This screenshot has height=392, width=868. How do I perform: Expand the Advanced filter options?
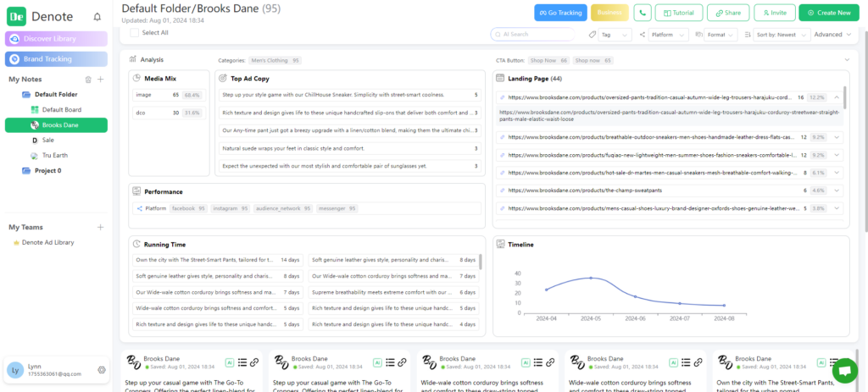click(x=832, y=34)
